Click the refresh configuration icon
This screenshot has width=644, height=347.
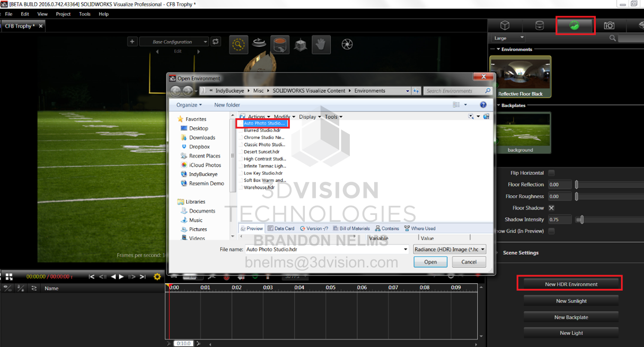(215, 41)
